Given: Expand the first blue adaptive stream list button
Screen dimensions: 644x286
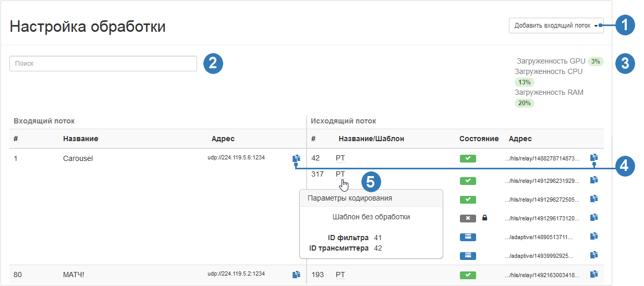Looking at the screenshot, I should tap(468, 237).
